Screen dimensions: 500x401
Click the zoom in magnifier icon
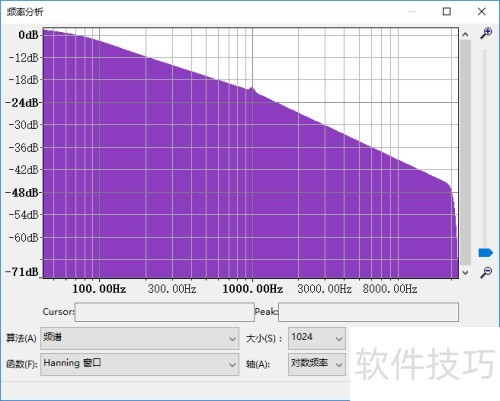(486, 33)
